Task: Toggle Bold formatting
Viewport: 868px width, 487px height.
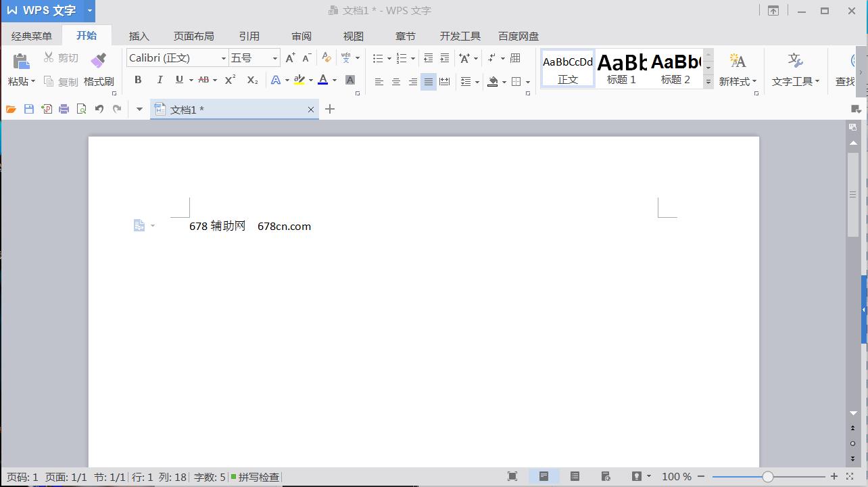Action: (x=138, y=80)
